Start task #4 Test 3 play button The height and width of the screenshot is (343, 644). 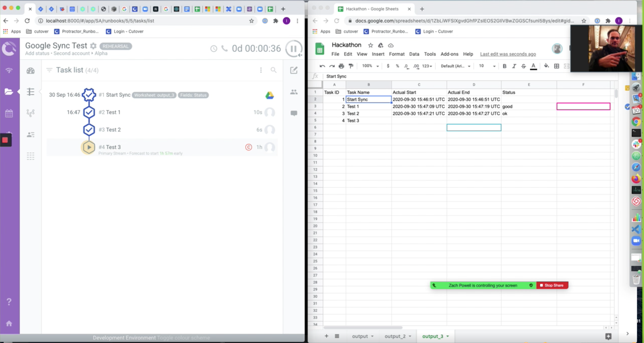coord(89,147)
